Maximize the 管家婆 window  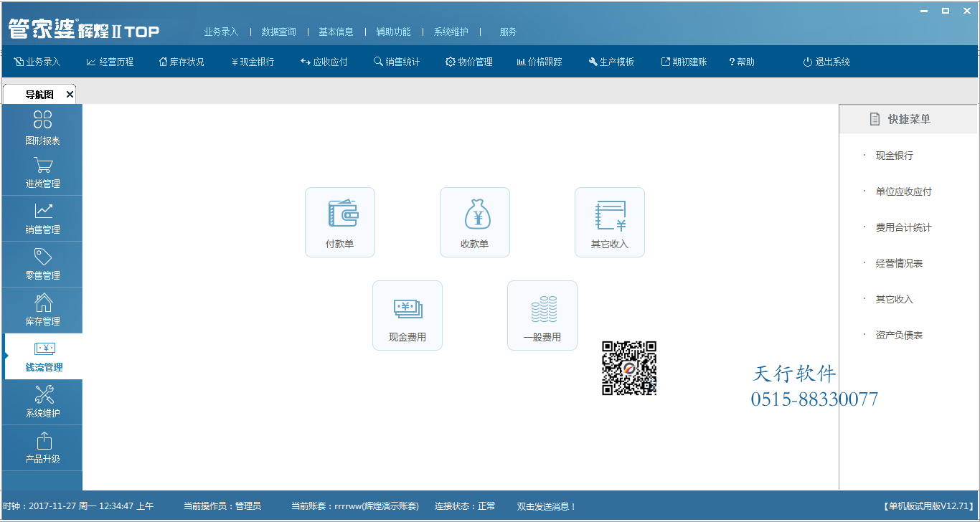[x=946, y=11]
